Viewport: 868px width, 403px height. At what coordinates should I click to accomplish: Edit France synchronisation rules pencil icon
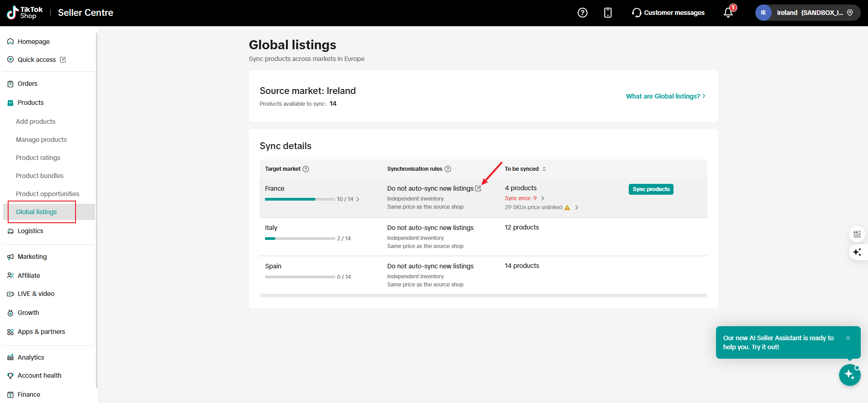(x=478, y=188)
